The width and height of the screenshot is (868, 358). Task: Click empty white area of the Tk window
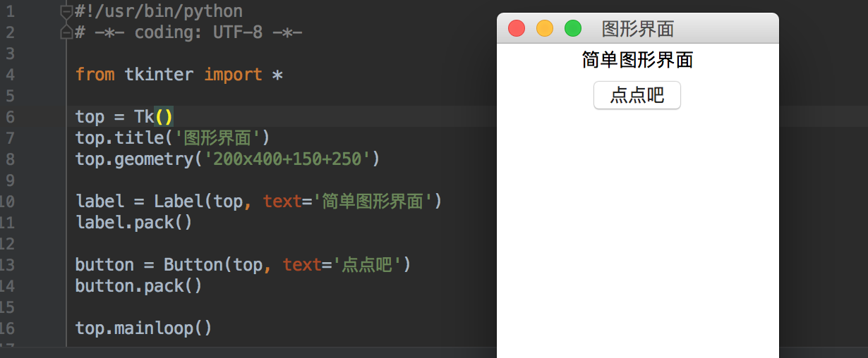637,233
